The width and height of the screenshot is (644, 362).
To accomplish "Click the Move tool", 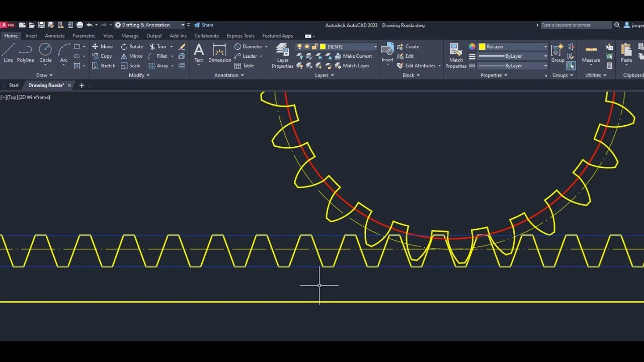I will (102, 46).
